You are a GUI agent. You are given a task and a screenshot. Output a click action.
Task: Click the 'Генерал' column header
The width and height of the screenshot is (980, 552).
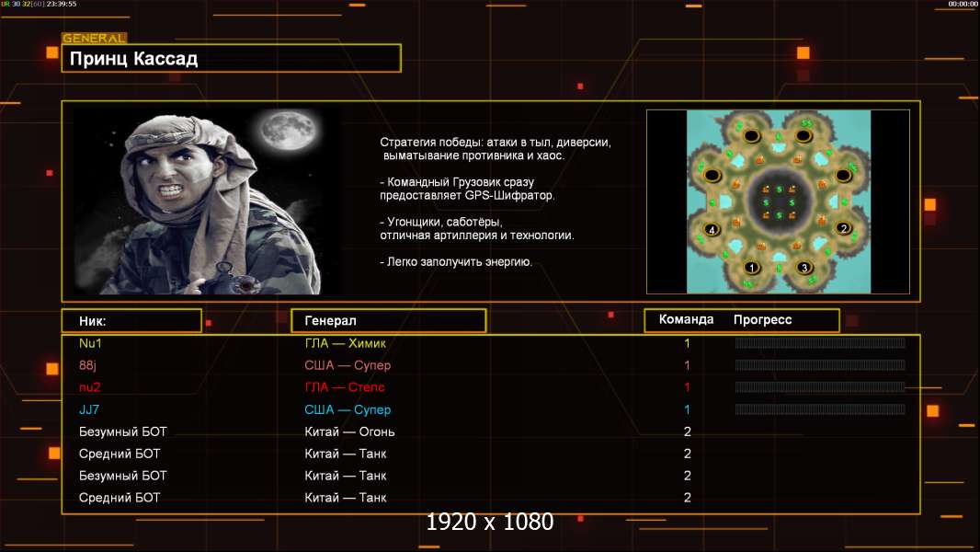(x=389, y=321)
